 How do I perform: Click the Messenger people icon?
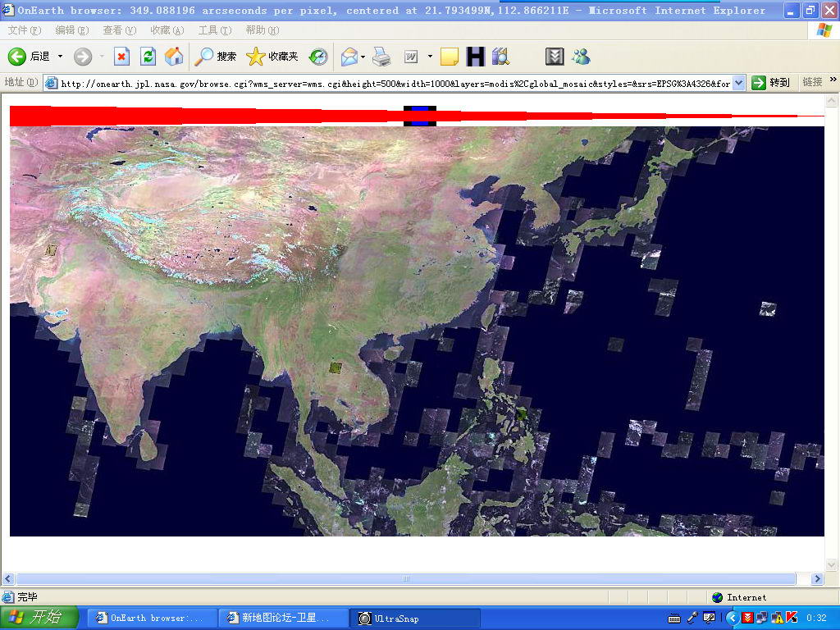(582, 57)
